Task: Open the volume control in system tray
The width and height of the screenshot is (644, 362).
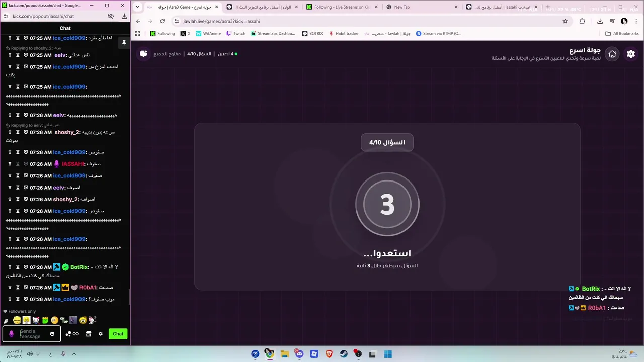Action: pos(29,354)
